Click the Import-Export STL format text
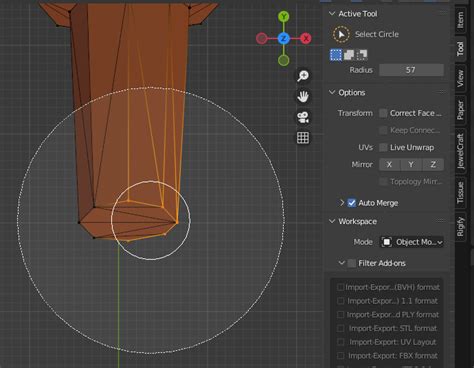Screen dimensions: 474x368 pos(393,329)
